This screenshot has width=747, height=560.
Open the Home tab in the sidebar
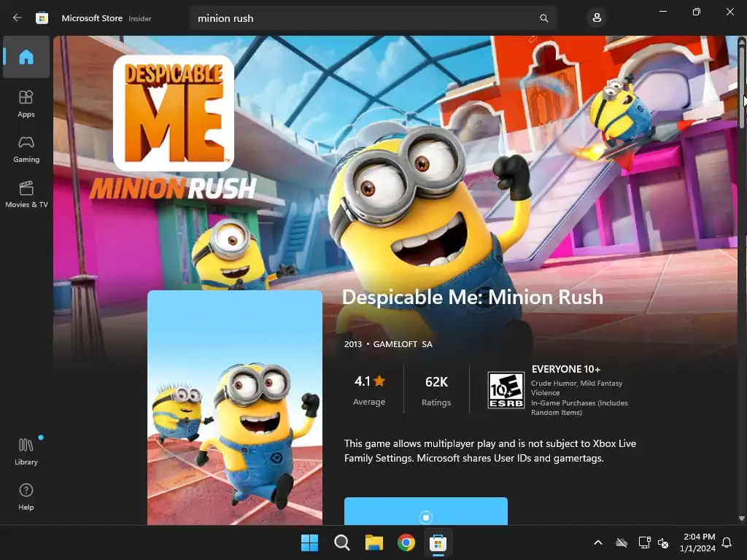tap(26, 57)
